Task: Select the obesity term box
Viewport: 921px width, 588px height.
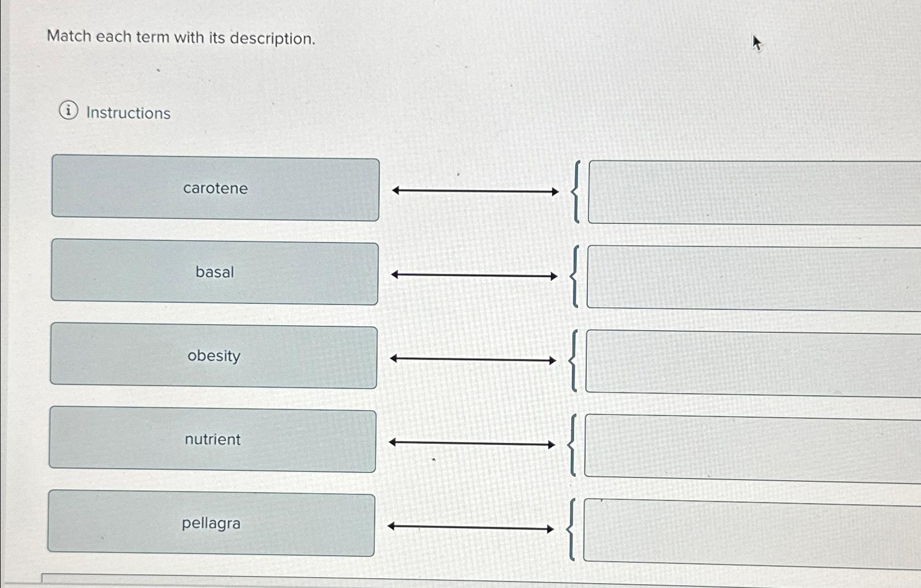Action: click(214, 356)
